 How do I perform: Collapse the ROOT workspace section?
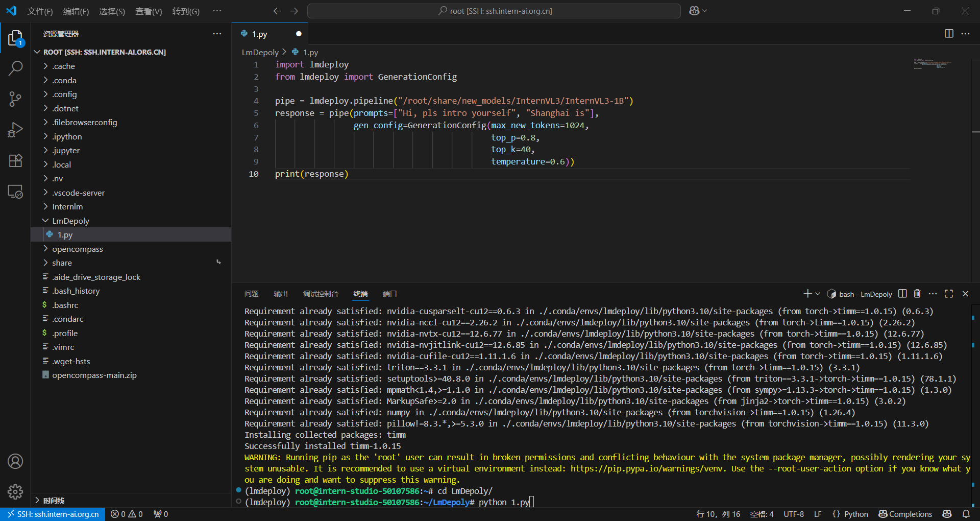pyautogui.click(x=131, y=52)
